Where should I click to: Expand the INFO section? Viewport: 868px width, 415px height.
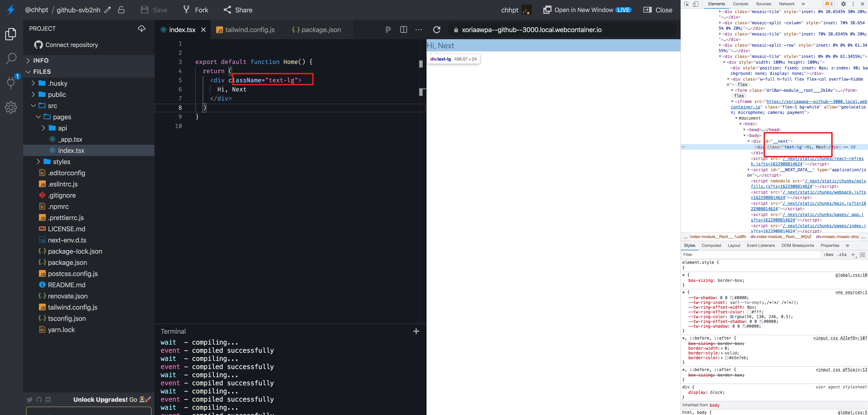(89, 61)
